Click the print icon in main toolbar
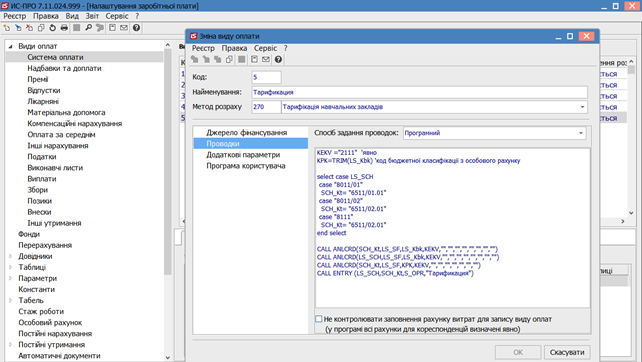The height and width of the screenshot is (362, 642). (64, 28)
